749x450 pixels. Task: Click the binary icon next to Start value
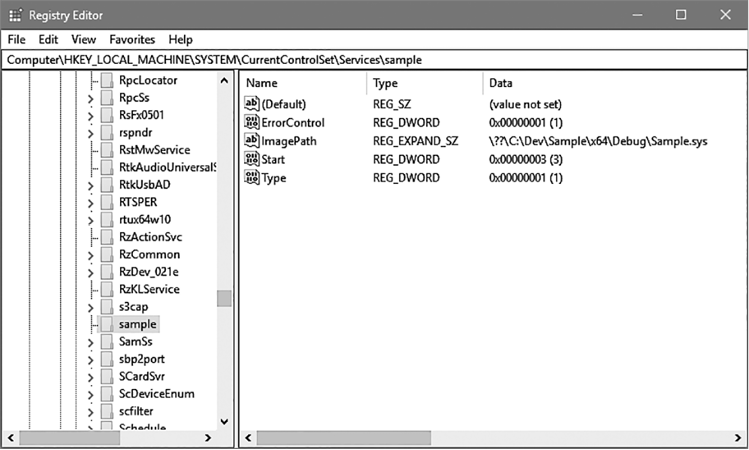pos(251,159)
